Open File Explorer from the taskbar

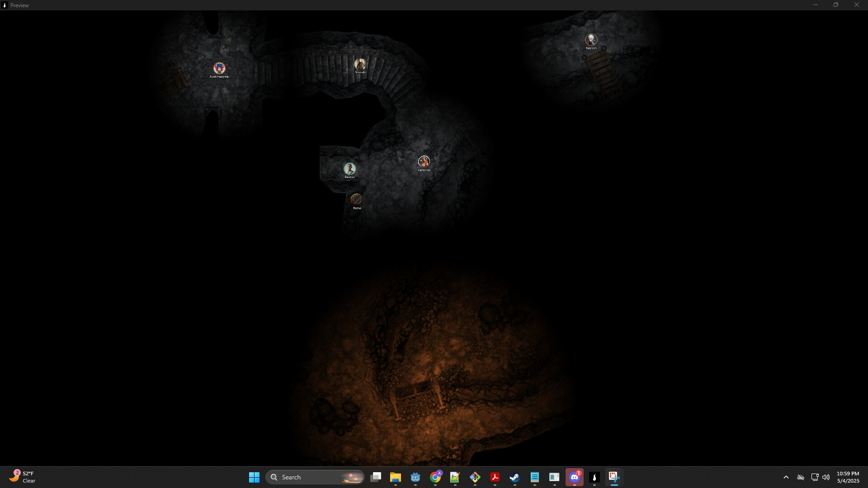(396, 477)
